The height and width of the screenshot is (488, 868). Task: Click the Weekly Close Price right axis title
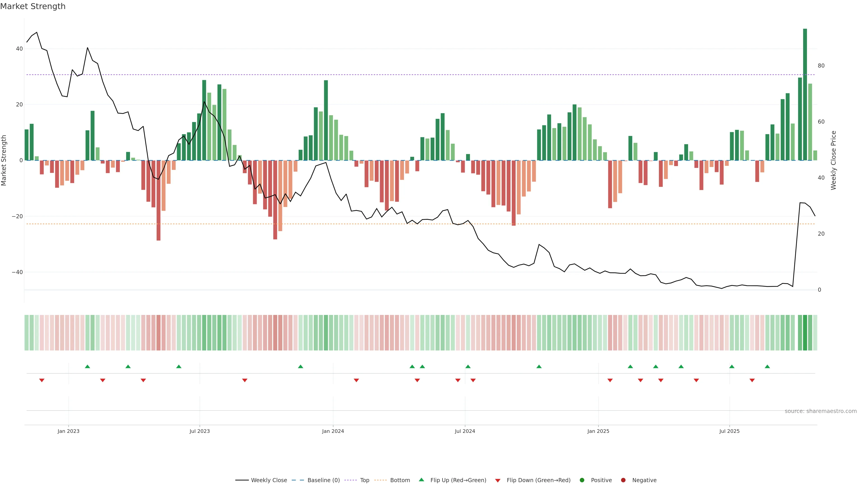pos(833,160)
